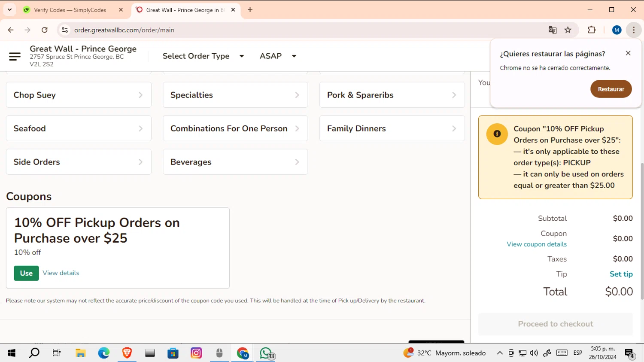644x362 pixels.
Task: Open Chrome from the taskbar
Action: [x=243, y=353]
